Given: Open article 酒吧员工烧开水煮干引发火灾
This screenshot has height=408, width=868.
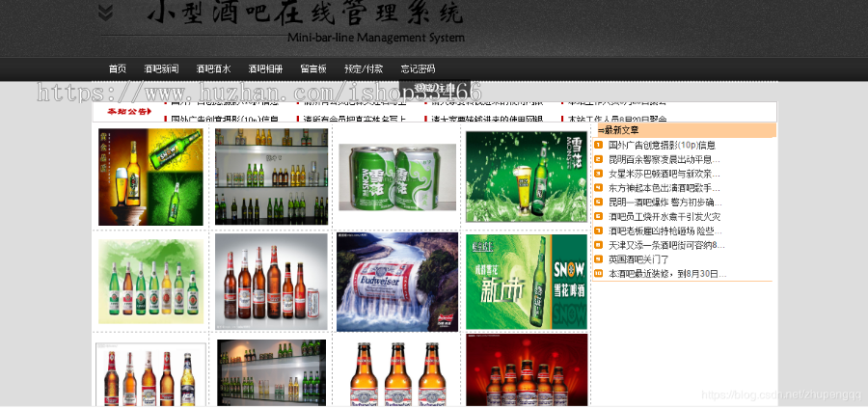Looking at the screenshot, I should click(665, 217).
